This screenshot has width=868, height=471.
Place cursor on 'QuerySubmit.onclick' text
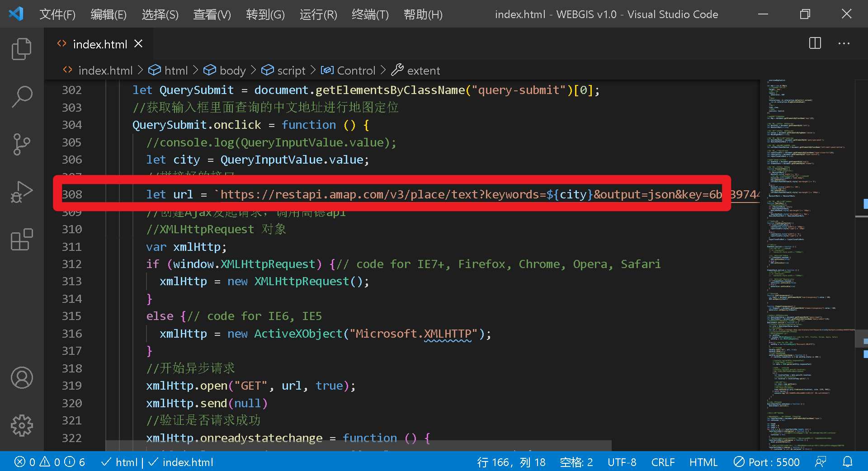(197, 125)
